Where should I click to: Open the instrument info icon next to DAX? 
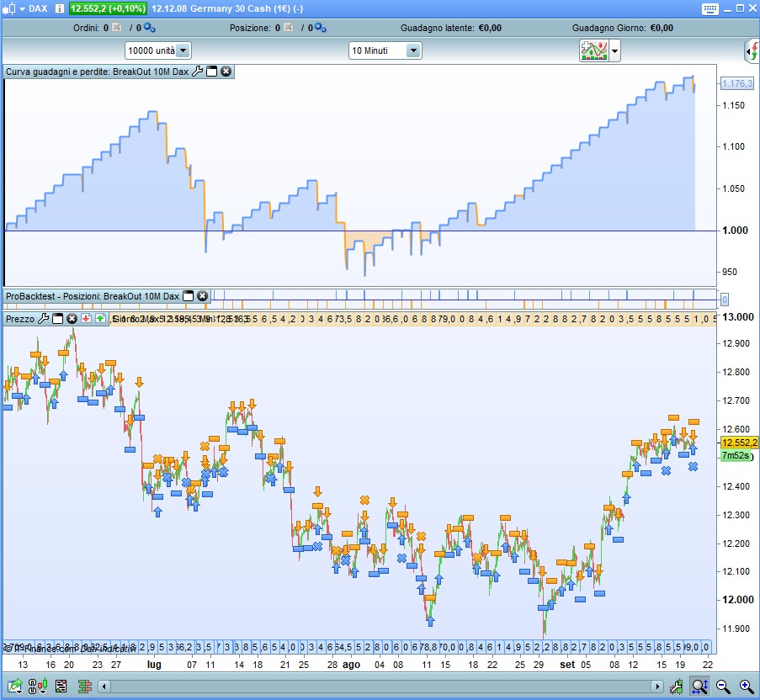pyautogui.click(x=59, y=8)
